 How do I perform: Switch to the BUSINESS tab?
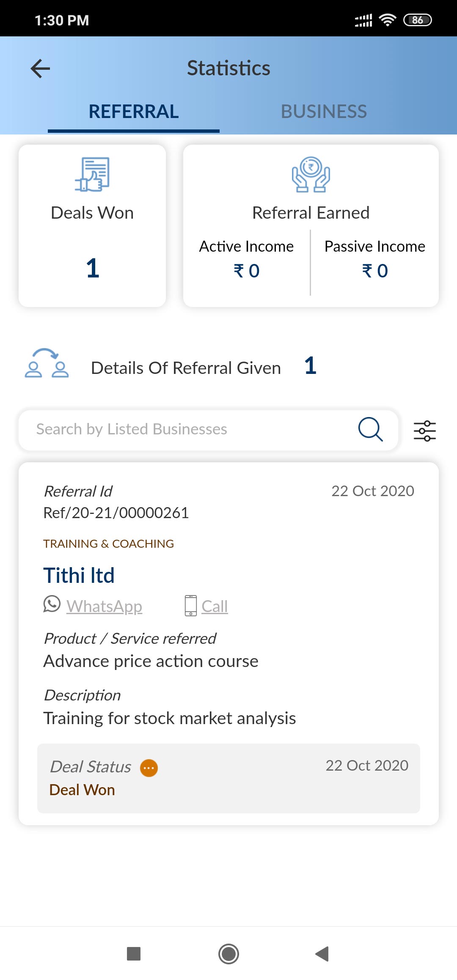click(x=324, y=112)
